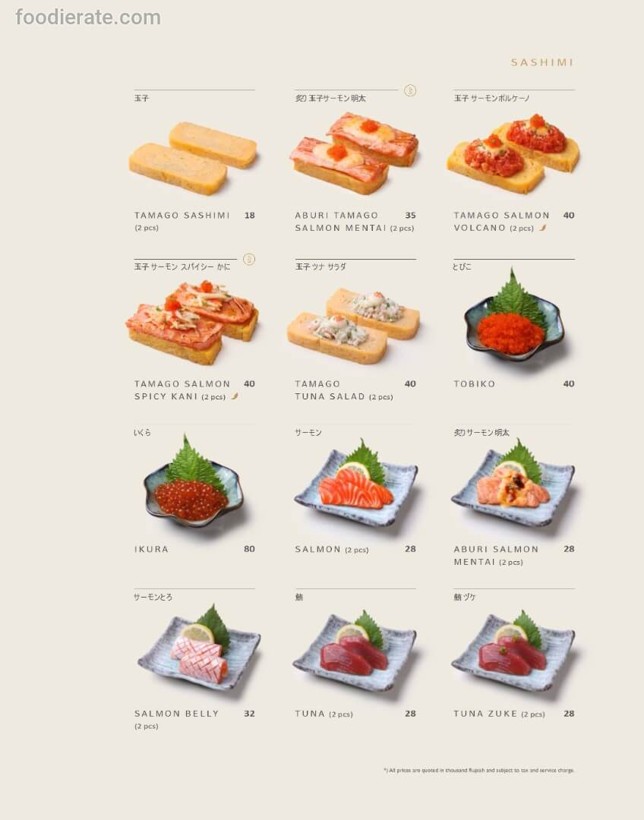Click the Tamago Salmon Volcano photo
This screenshot has width=644, height=820.
[513, 153]
